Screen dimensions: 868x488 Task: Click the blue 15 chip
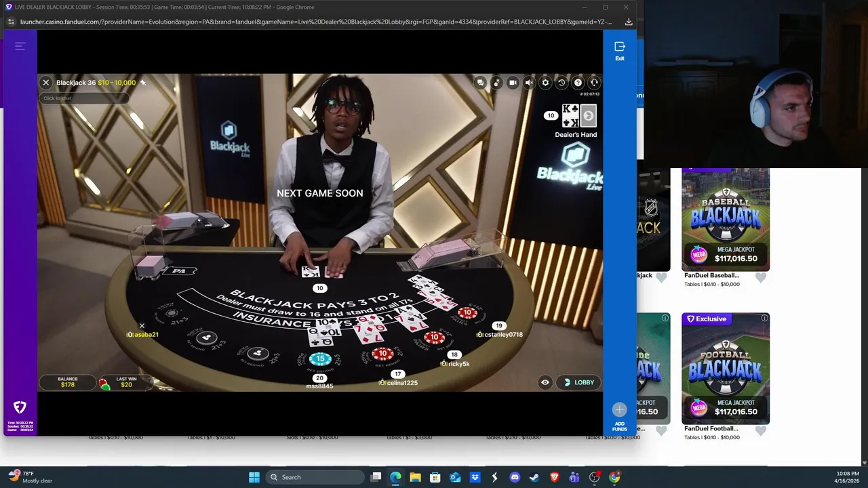[x=320, y=359]
